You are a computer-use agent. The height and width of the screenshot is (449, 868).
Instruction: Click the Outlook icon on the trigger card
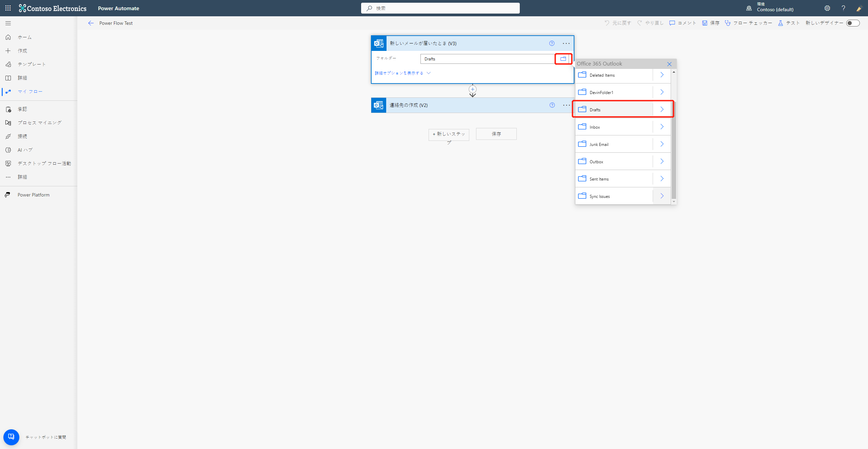coord(379,43)
